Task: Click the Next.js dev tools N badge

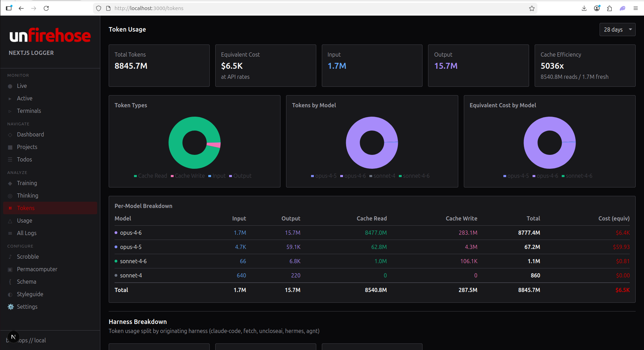Action: click(13, 337)
